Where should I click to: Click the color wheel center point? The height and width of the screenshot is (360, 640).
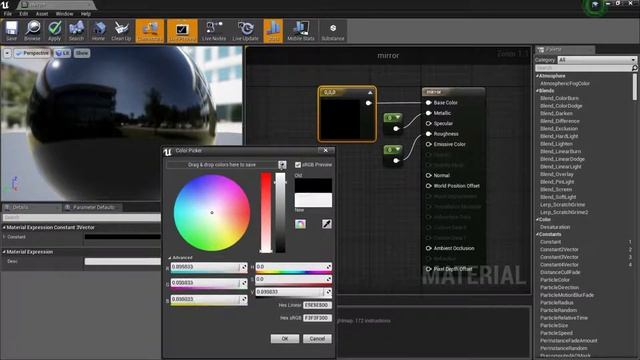(x=212, y=213)
